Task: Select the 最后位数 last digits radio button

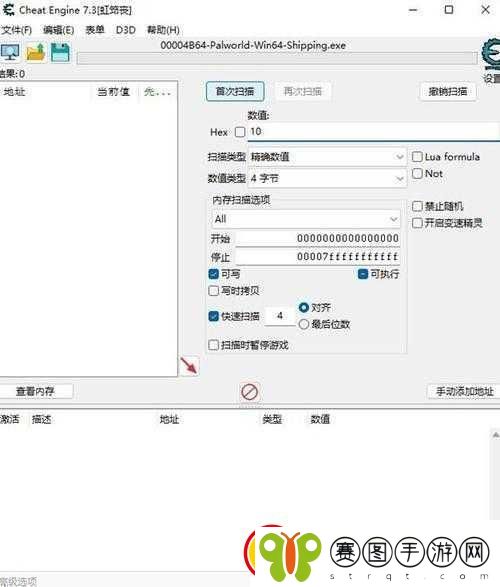Action: (x=304, y=324)
